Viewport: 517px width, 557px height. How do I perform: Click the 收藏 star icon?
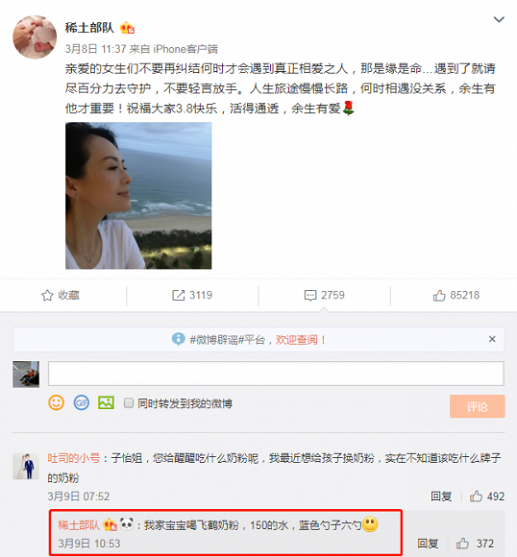[x=47, y=295]
